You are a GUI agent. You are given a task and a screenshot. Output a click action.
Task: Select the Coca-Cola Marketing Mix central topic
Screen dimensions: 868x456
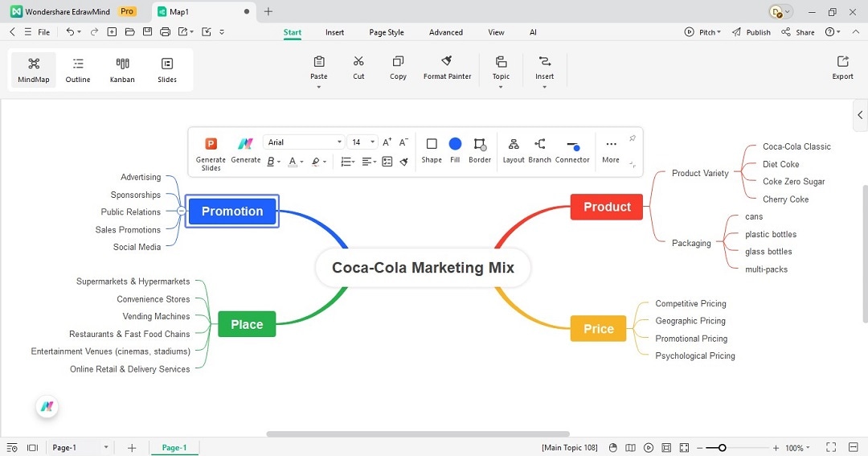coord(423,268)
